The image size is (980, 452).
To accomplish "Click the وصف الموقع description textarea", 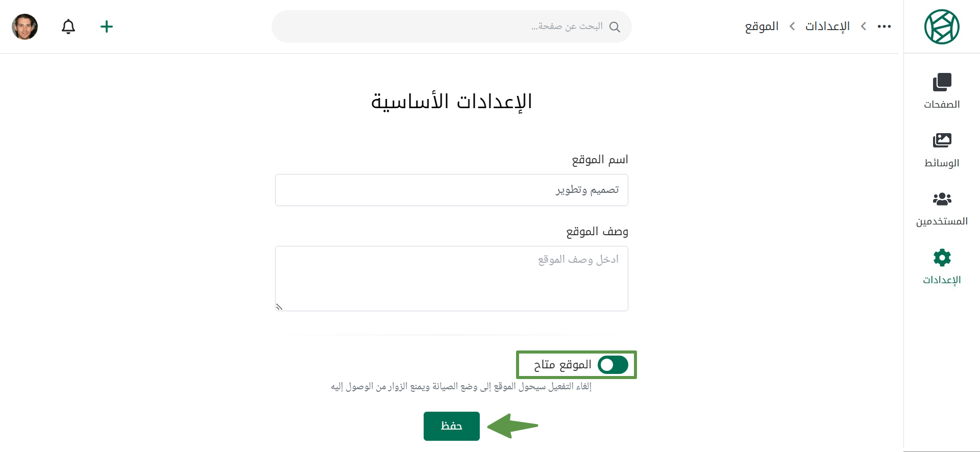I will (452, 279).
